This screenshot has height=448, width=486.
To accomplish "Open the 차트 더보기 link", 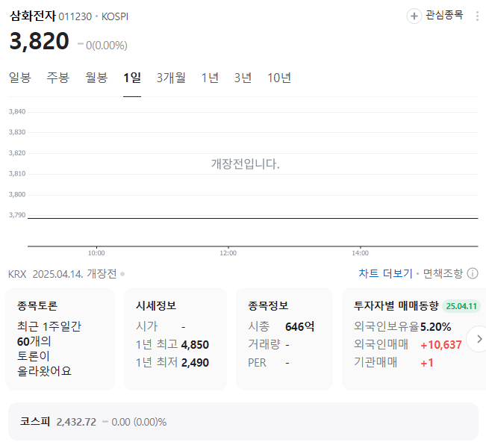I will (385, 273).
